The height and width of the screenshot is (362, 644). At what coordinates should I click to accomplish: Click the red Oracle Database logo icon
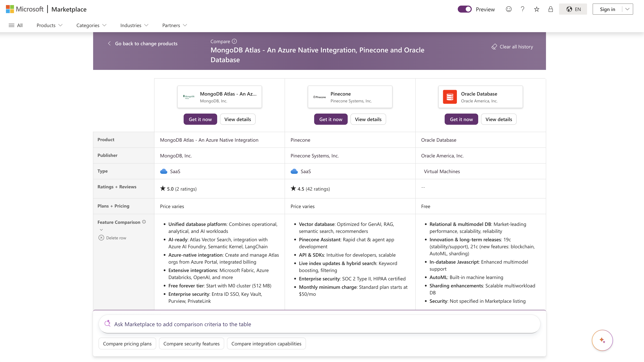pos(450,97)
